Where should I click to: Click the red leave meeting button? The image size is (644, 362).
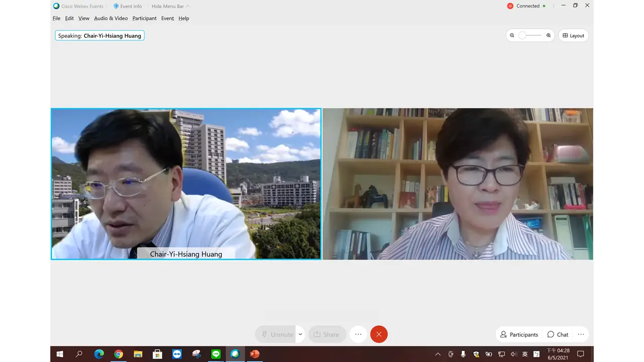pyautogui.click(x=379, y=334)
